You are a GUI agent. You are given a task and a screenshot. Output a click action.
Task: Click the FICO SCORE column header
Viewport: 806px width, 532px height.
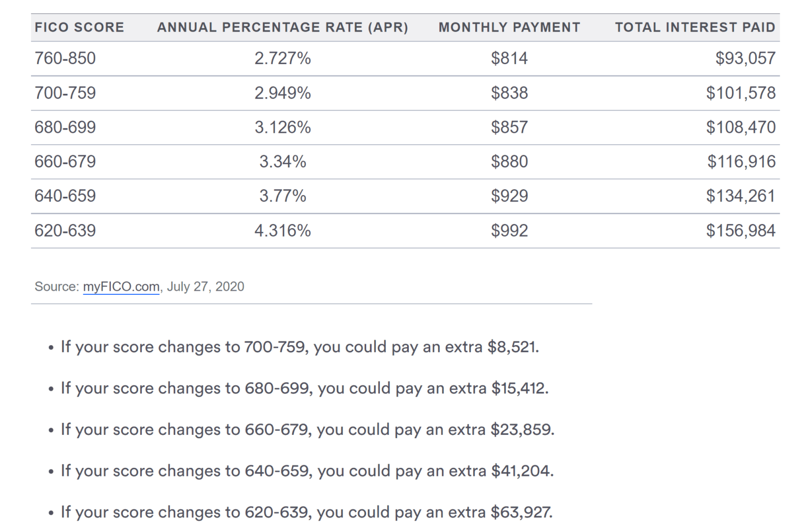[x=79, y=27]
